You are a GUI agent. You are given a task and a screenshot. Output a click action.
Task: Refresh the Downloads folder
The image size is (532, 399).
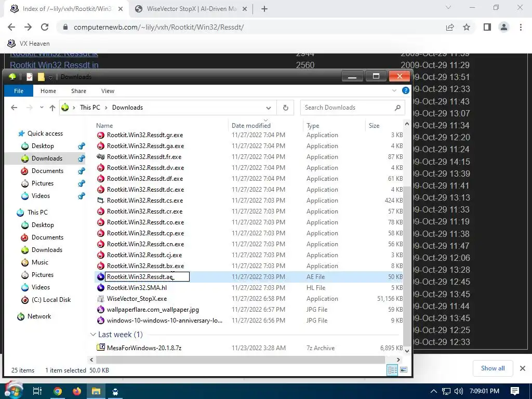[286, 108]
